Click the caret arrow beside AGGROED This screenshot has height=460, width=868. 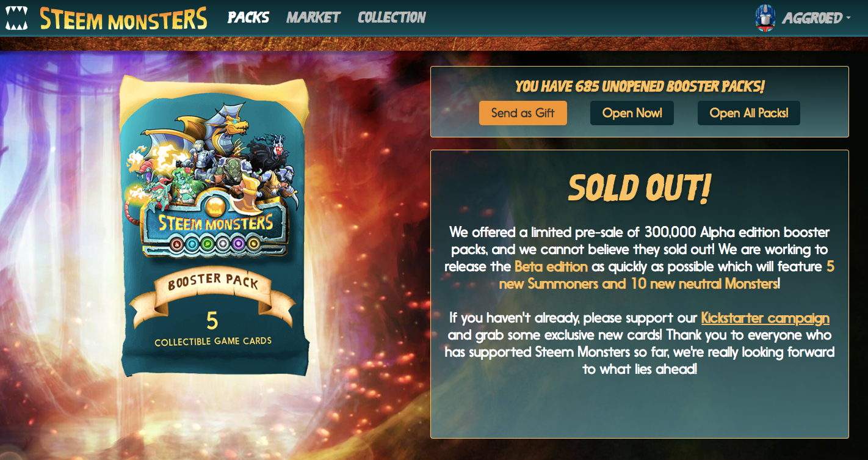tap(848, 18)
